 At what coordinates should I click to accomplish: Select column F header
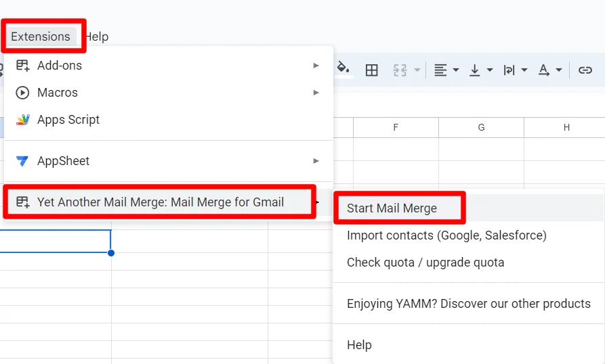point(396,127)
